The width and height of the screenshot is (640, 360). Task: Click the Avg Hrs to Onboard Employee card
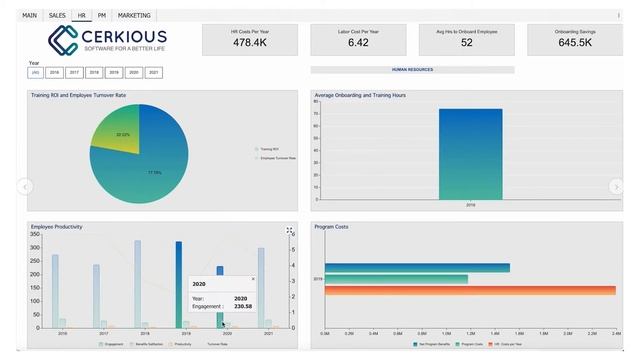pos(467,40)
